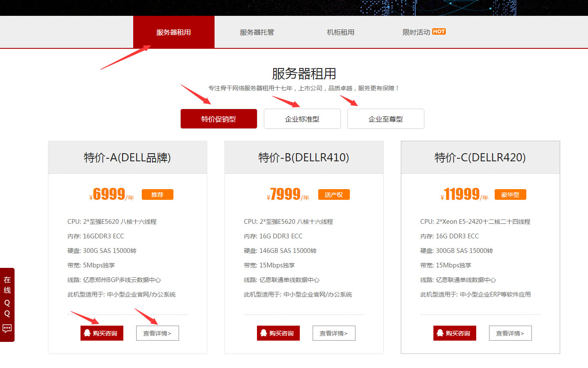
Task: View details (查看详情) for 特价-A plan
Action: 157,333
